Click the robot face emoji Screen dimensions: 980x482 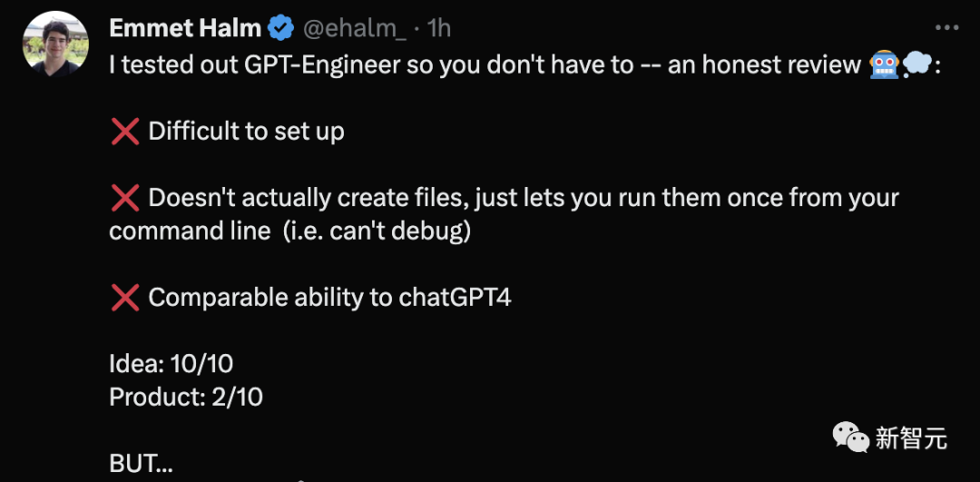[885, 64]
